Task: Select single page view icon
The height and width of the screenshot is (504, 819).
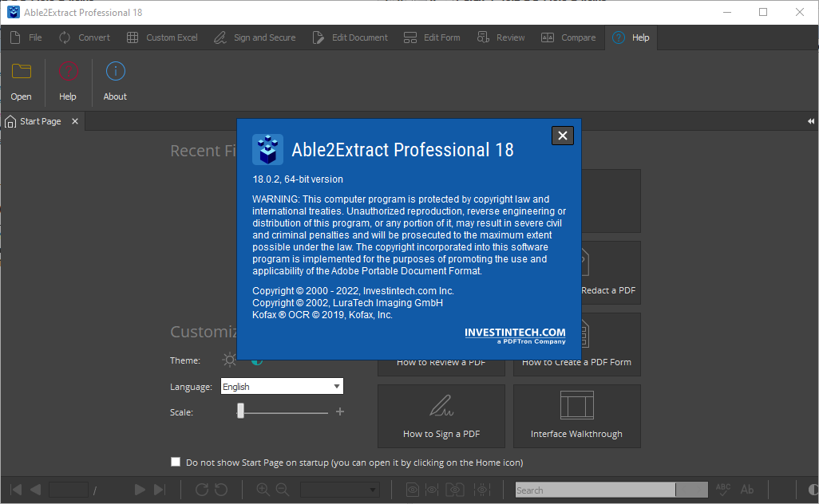Action: [x=413, y=490]
